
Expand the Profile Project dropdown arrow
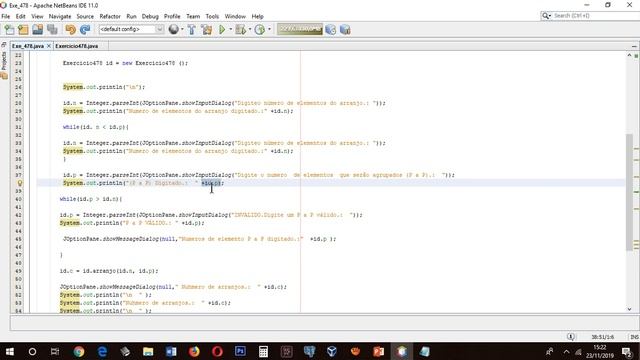[x=269, y=29]
